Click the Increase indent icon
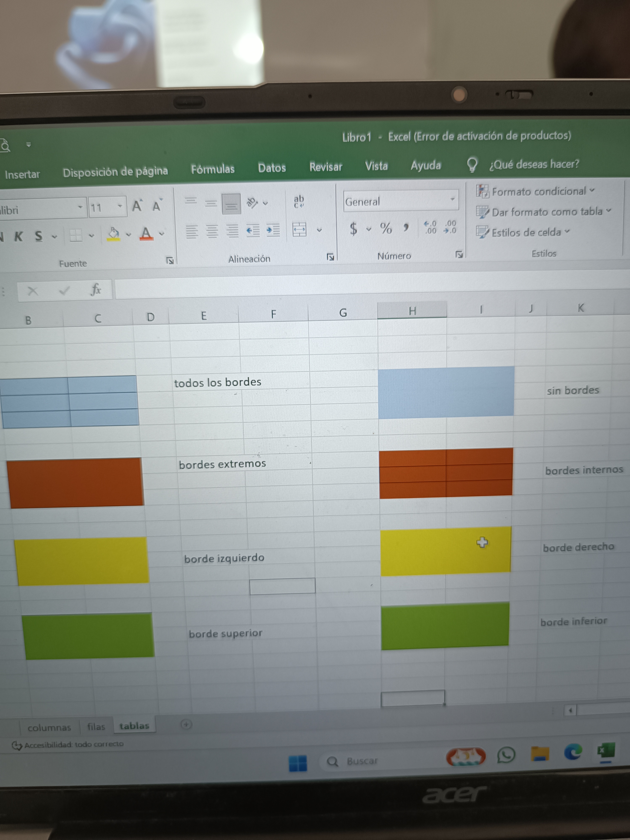The image size is (630, 840). [x=273, y=230]
